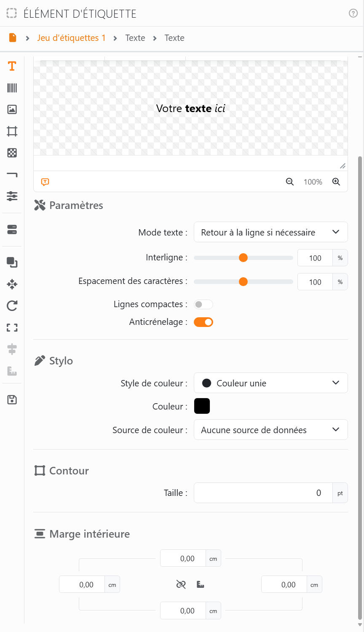This screenshot has height=632, width=364.
Task: Select the line tool in sidebar
Action: 12,174
